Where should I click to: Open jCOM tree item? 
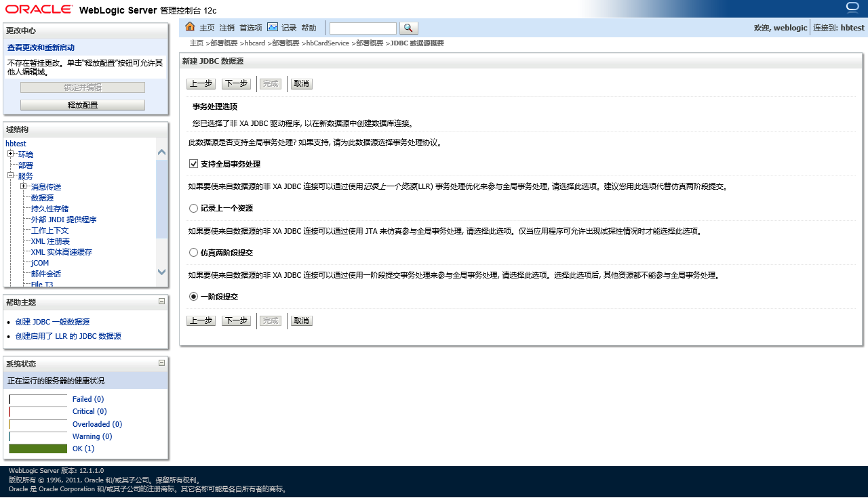tap(40, 263)
